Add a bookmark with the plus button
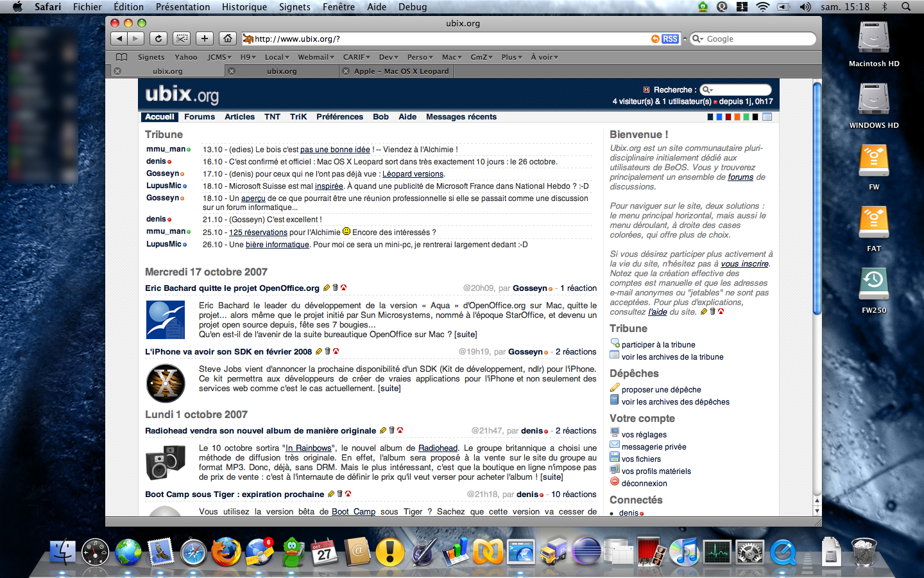Viewport: 924px width, 578px height. click(205, 39)
